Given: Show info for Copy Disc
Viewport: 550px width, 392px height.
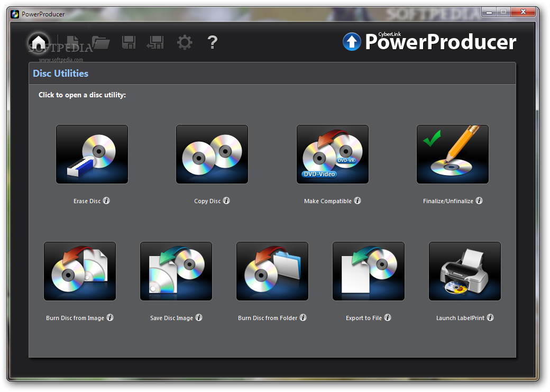Looking at the screenshot, I should pos(226,200).
